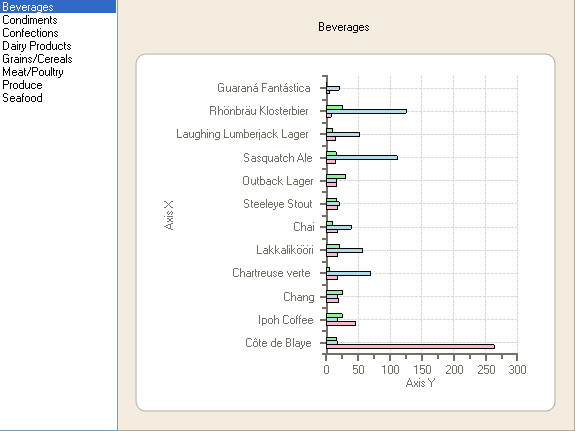
Task: Click the 250 value on Axis Y
Action: pyautogui.click(x=486, y=369)
